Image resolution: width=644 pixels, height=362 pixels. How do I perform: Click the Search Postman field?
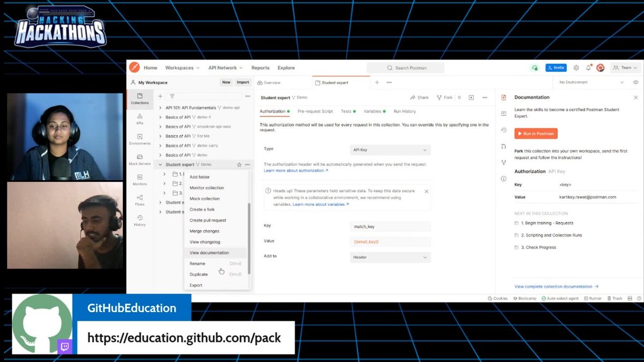coord(406,68)
